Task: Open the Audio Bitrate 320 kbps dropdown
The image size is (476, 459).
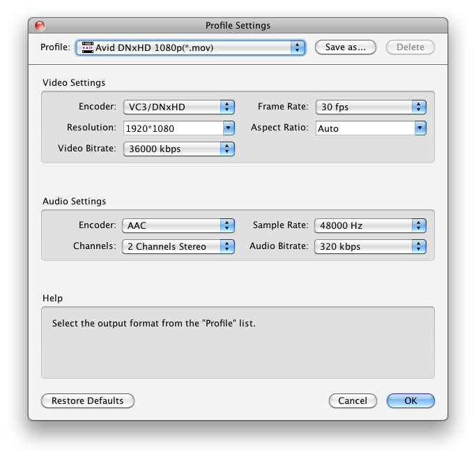Action: click(x=370, y=246)
